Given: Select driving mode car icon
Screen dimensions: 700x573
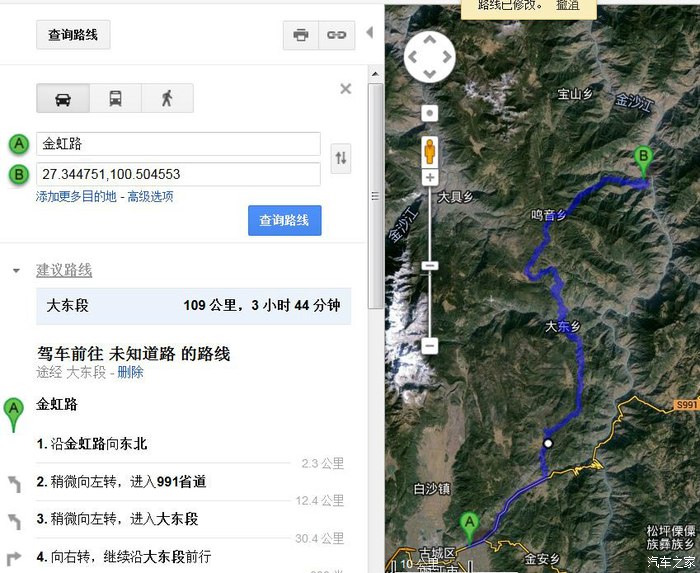Looking at the screenshot, I should tap(63, 98).
